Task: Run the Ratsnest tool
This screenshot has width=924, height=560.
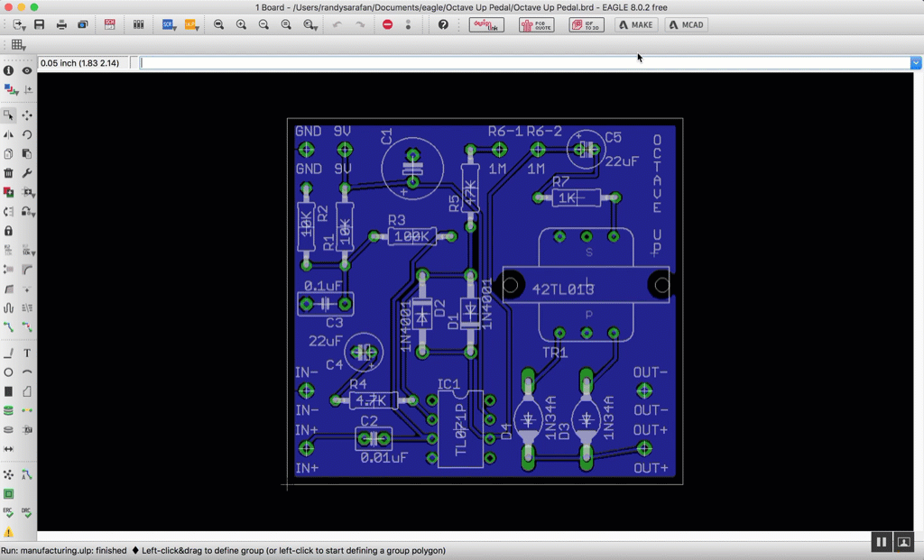Action: [x=8, y=474]
